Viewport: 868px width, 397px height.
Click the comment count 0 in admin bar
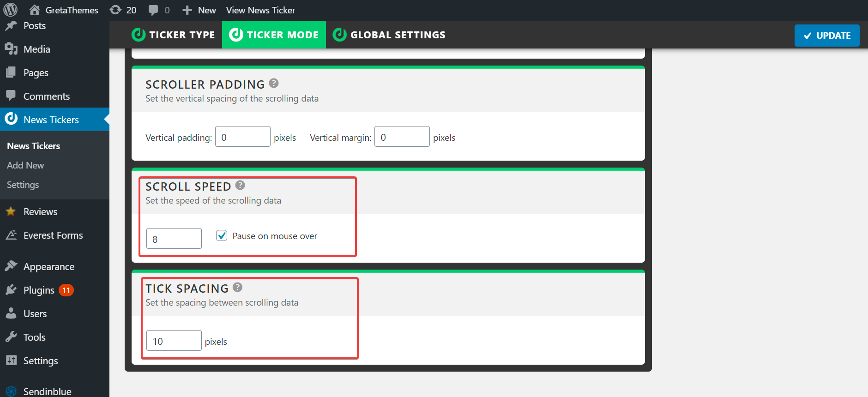pos(167,10)
